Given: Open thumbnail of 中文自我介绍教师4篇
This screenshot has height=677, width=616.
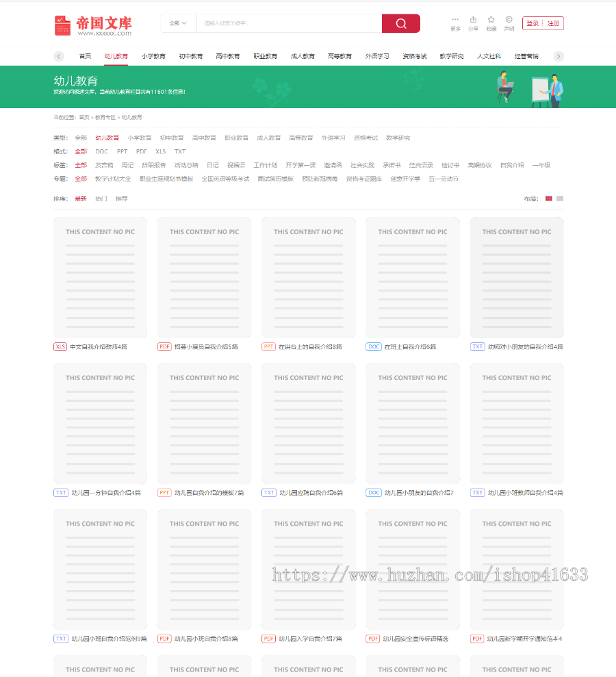Looking at the screenshot, I should click(x=100, y=278).
